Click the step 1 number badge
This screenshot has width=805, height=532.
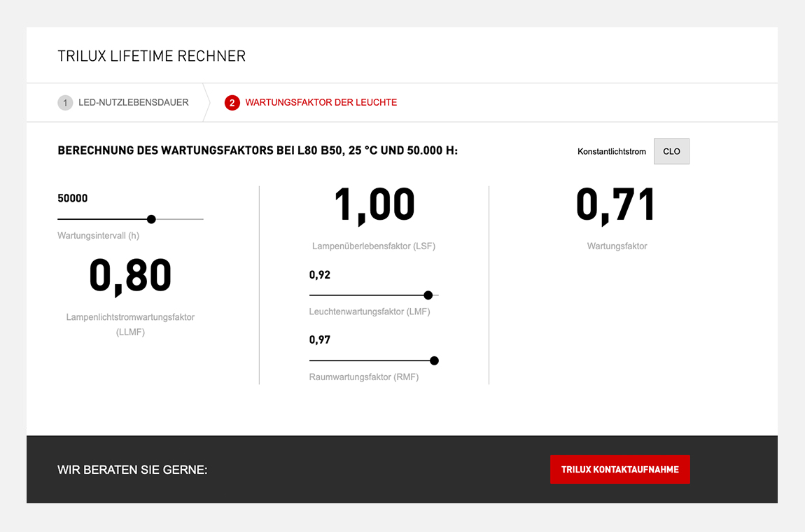65,103
